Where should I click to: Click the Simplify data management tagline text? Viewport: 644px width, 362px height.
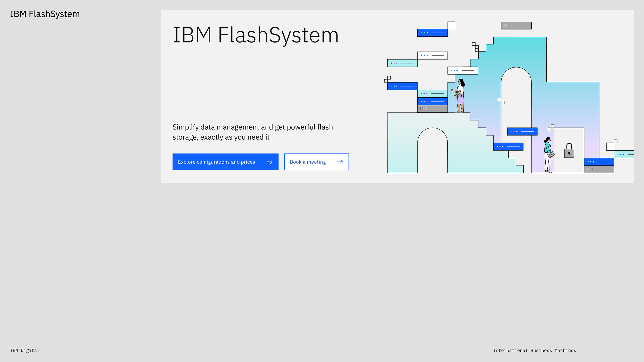[x=252, y=132]
